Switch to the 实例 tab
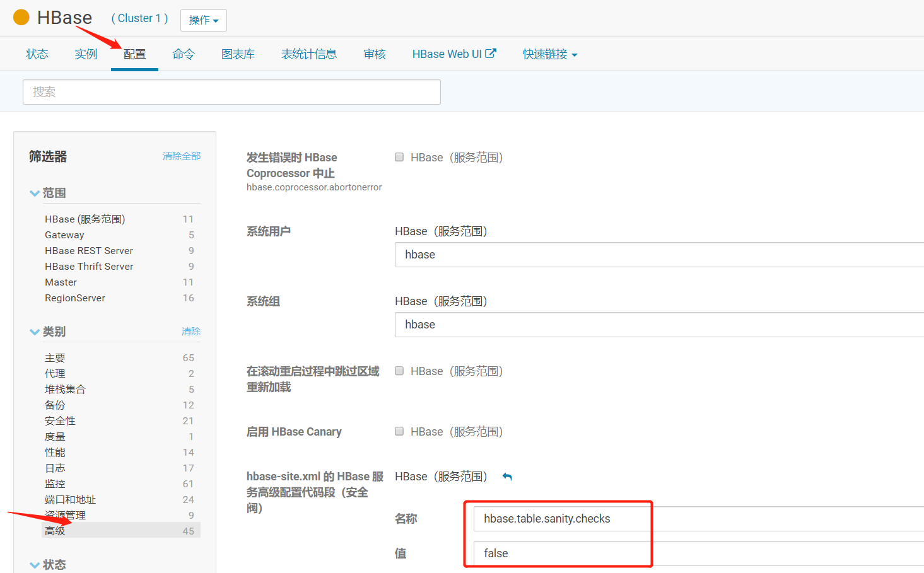The height and width of the screenshot is (573, 924). point(86,54)
